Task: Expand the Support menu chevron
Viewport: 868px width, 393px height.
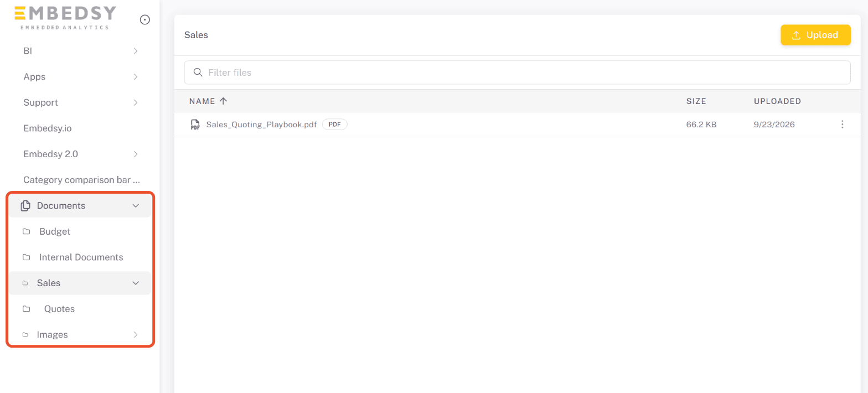Action: [x=136, y=102]
